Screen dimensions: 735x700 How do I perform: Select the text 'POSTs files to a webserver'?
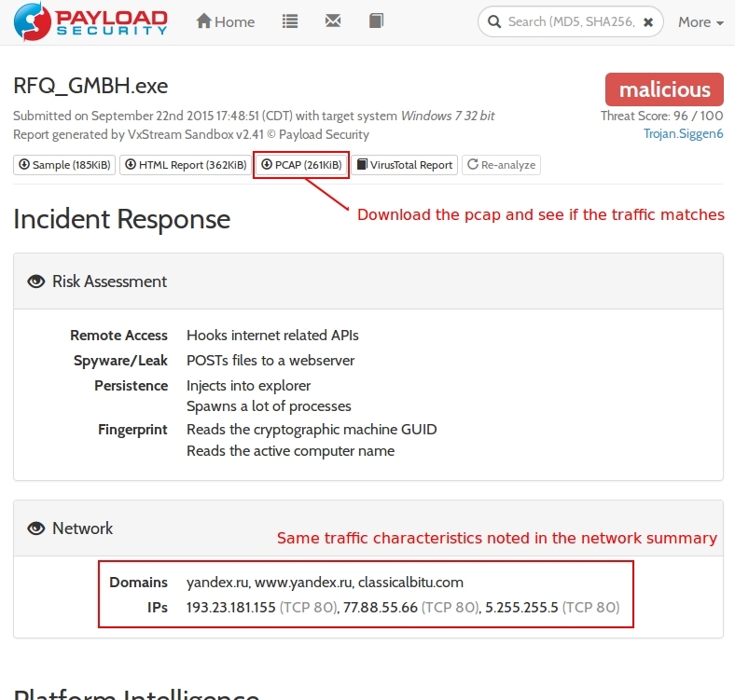pos(270,361)
